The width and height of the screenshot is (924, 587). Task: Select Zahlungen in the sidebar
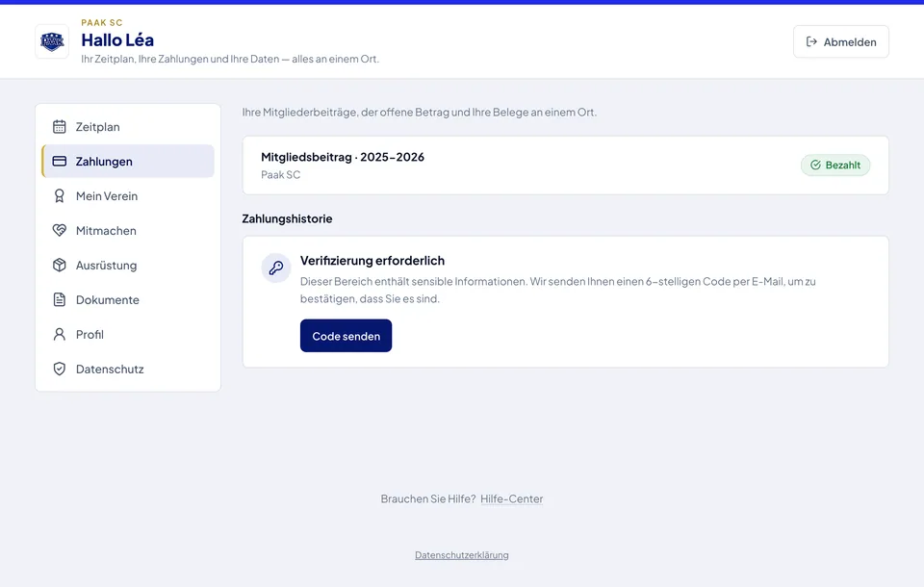(128, 162)
